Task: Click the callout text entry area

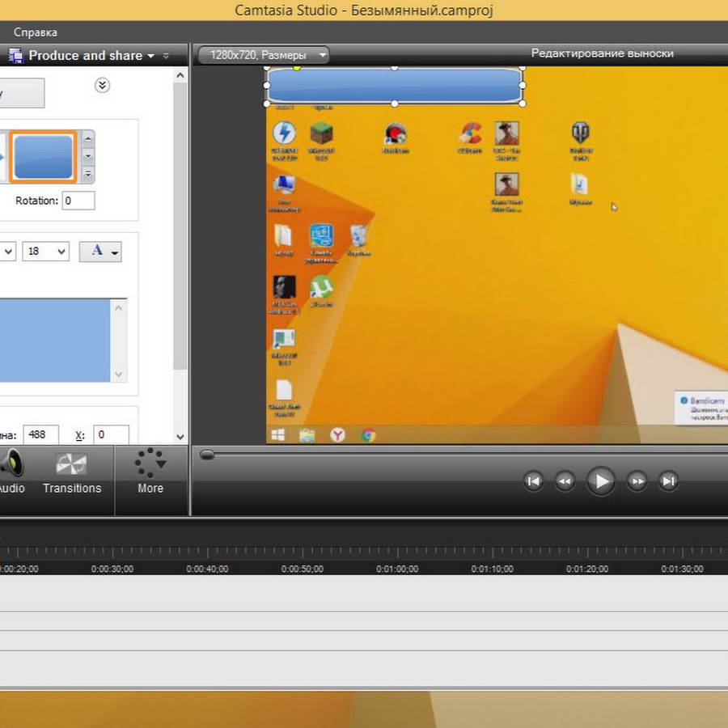Action: pyautogui.click(x=55, y=340)
